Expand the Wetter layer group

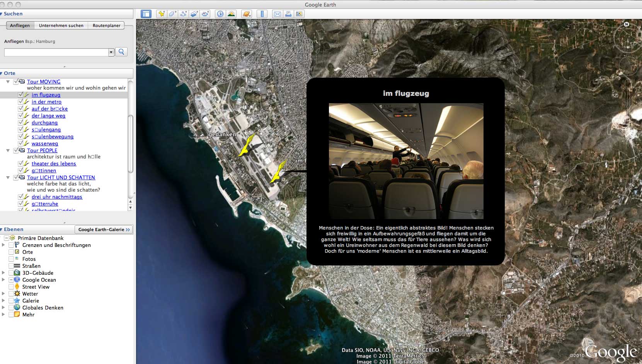[x=3, y=294]
